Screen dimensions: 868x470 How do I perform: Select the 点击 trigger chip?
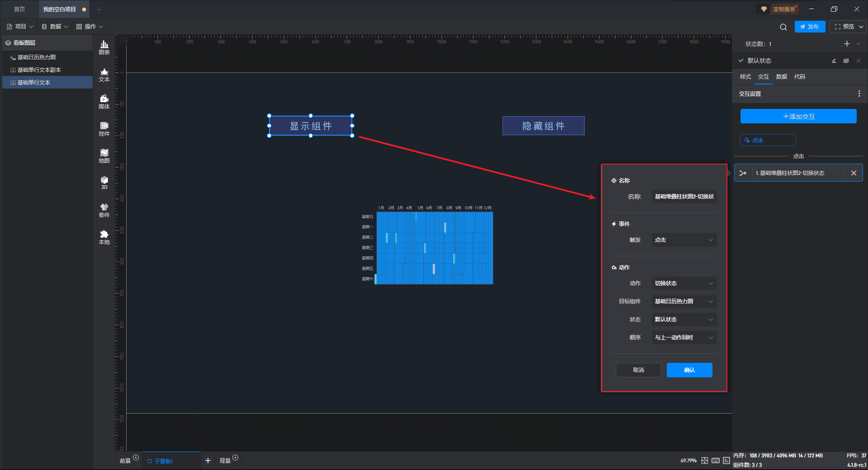pos(768,140)
